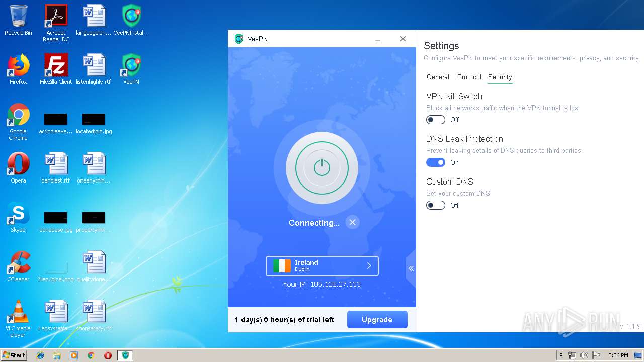Select the Security settings tab
Viewport: 644px width, 362px height.
[500, 77]
